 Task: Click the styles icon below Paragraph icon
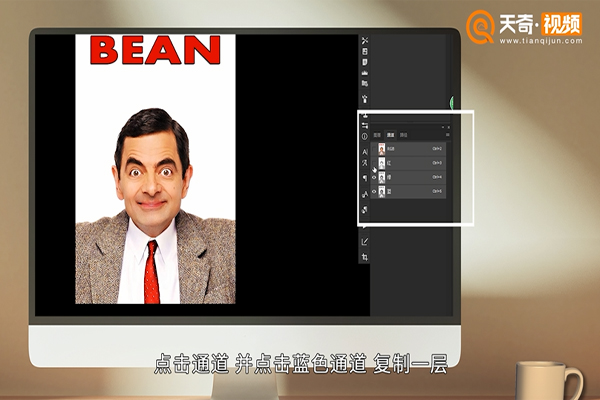coord(365,194)
